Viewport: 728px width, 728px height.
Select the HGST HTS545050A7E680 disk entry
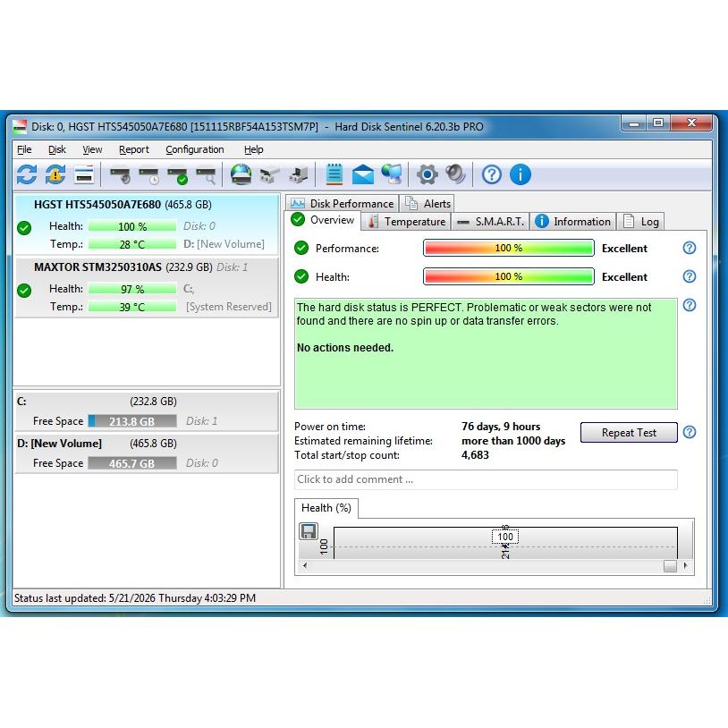[147, 224]
